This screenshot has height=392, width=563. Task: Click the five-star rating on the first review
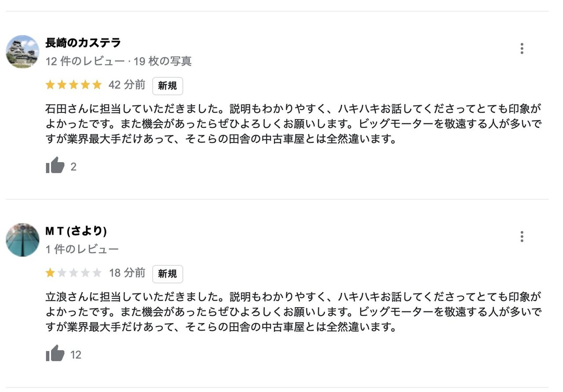tap(73, 85)
